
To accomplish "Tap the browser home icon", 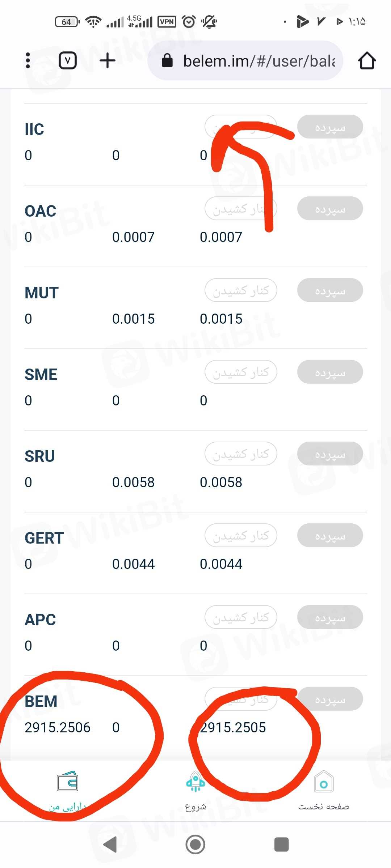I will pyautogui.click(x=367, y=60).
